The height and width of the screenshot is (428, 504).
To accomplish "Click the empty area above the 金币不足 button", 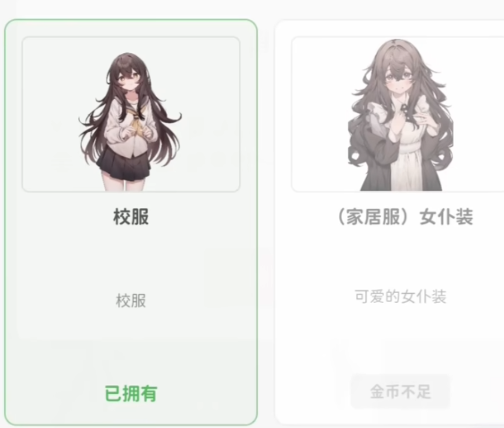I will pyautogui.click(x=400, y=341).
